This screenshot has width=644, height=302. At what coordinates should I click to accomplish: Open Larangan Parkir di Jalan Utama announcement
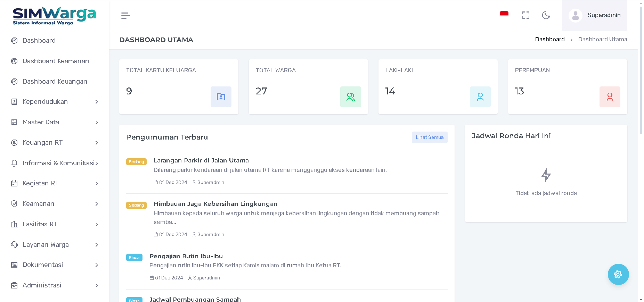(x=201, y=160)
